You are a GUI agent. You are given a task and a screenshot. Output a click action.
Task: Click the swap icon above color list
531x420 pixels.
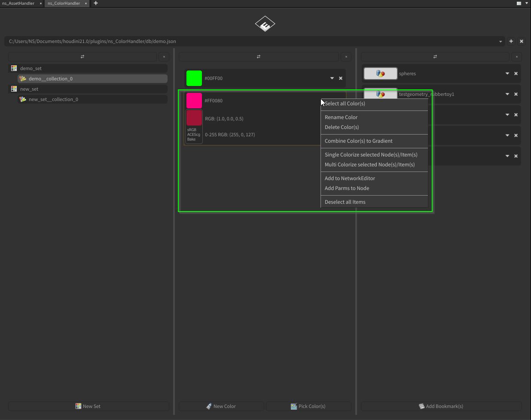(258, 57)
